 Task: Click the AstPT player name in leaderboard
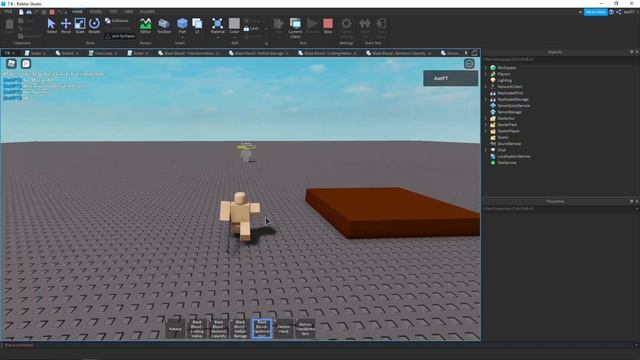[441, 78]
